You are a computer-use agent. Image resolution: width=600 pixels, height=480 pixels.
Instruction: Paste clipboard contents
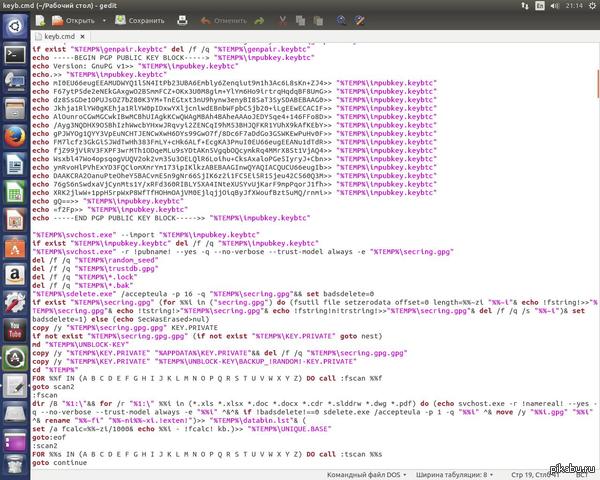coord(318,21)
